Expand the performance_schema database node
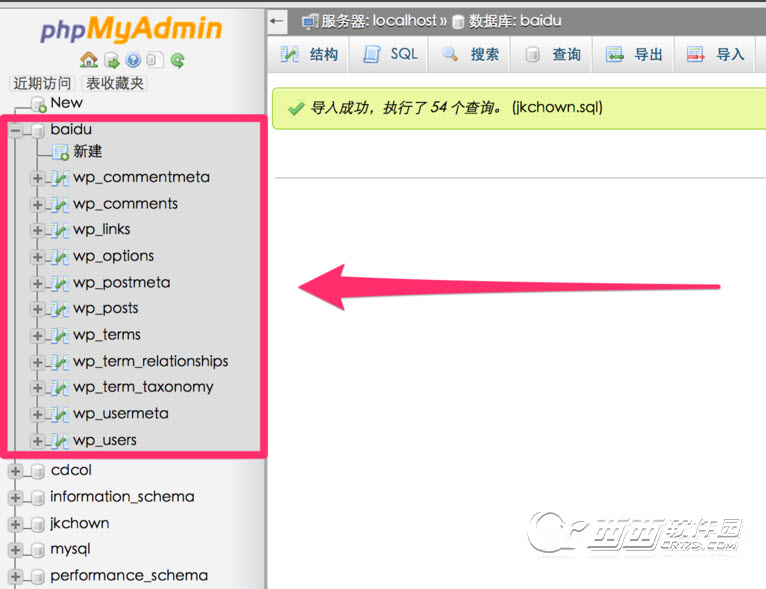 click(16, 576)
